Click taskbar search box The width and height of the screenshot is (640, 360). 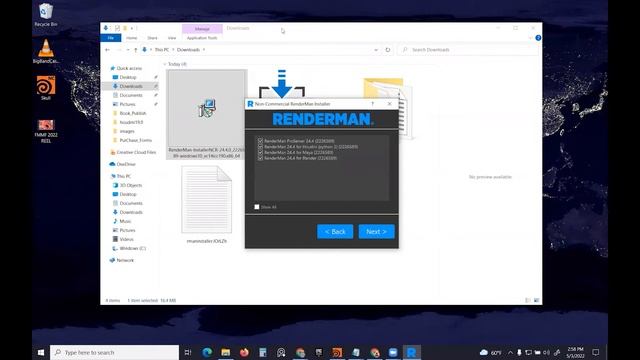[x=115, y=352]
